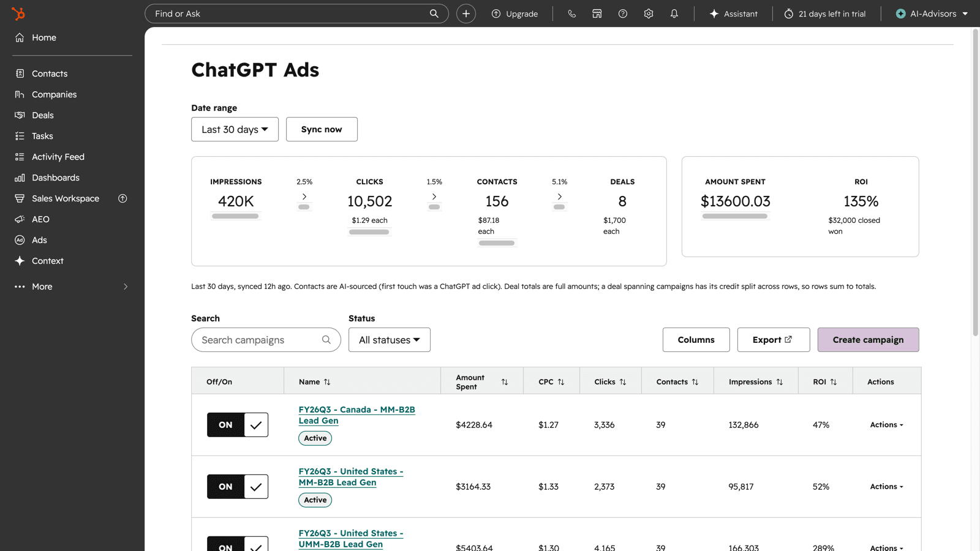The image size is (980, 551).
Task: Sort by Contacts column arrows
Action: [695, 382]
